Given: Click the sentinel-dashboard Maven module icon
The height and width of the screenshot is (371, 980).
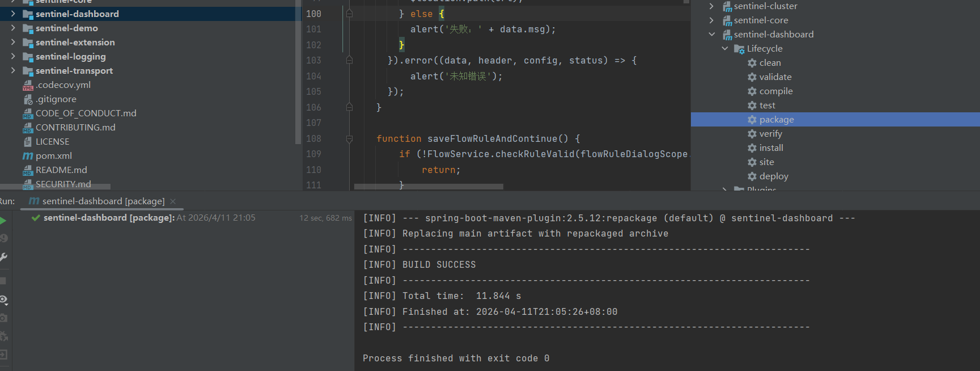Looking at the screenshot, I should click(727, 35).
